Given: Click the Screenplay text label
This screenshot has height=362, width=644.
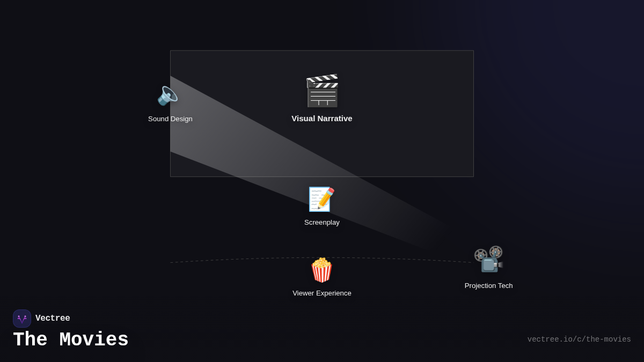Looking at the screenshot, I should [x=322, y=222].
